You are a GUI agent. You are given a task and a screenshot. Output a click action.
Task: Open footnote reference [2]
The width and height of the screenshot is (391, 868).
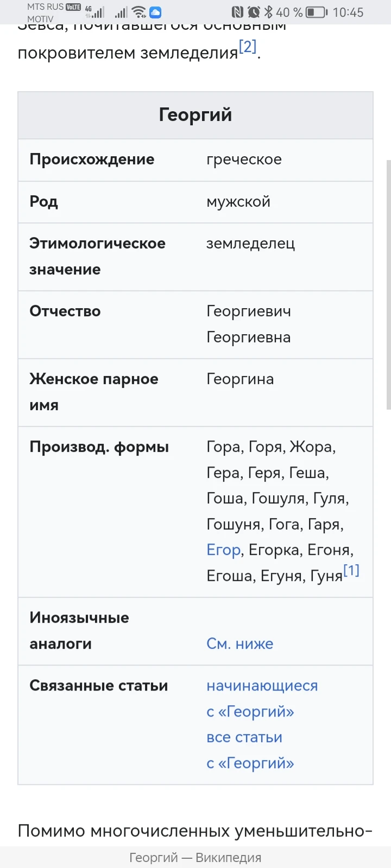point(248,47)
